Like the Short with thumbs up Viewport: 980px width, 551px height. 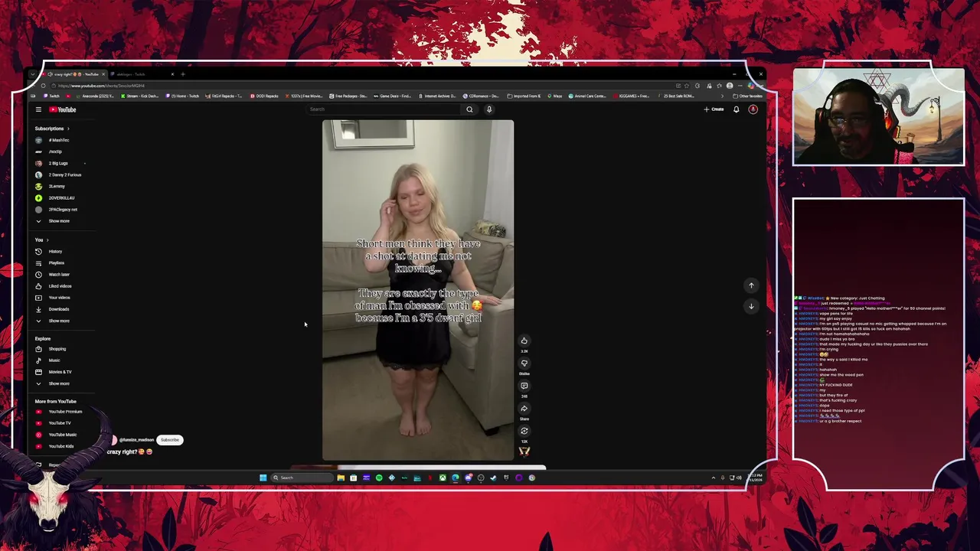[x=524, y=341]
